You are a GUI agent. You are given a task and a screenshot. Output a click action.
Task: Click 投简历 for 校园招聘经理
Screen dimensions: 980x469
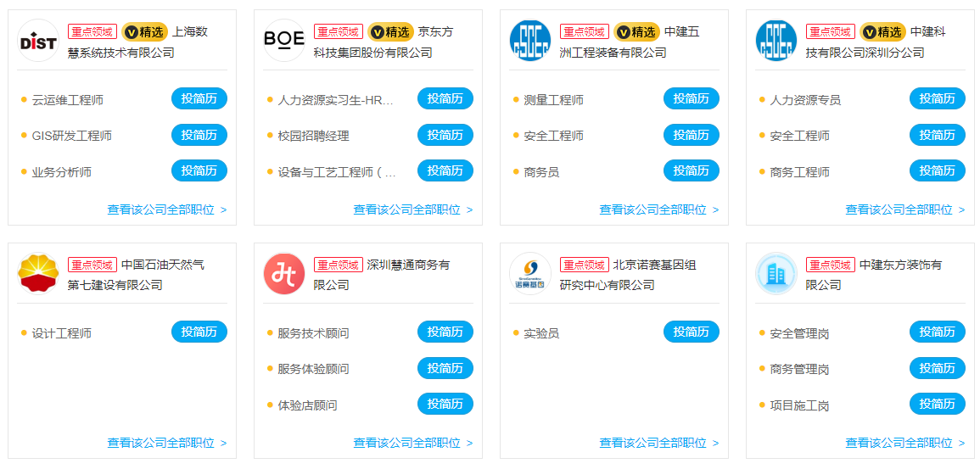click(445, 135)
